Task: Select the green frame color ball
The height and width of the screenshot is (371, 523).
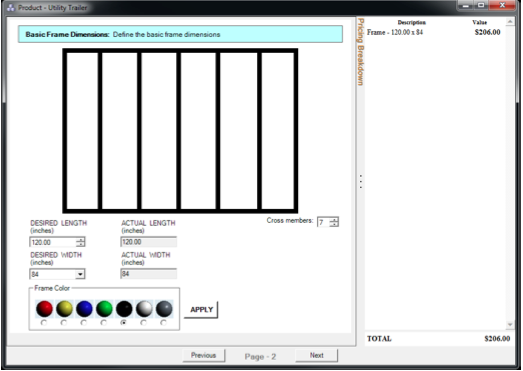Action: (104, 309)
